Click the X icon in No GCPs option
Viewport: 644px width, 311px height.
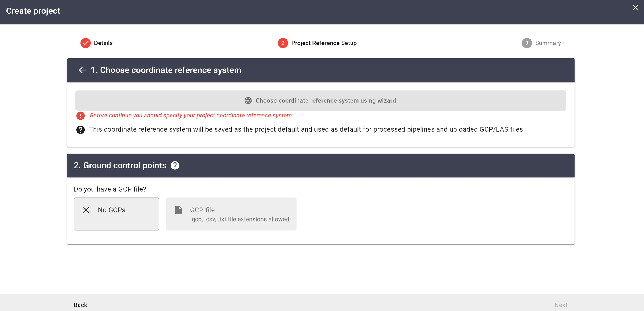tap(86, 210)
